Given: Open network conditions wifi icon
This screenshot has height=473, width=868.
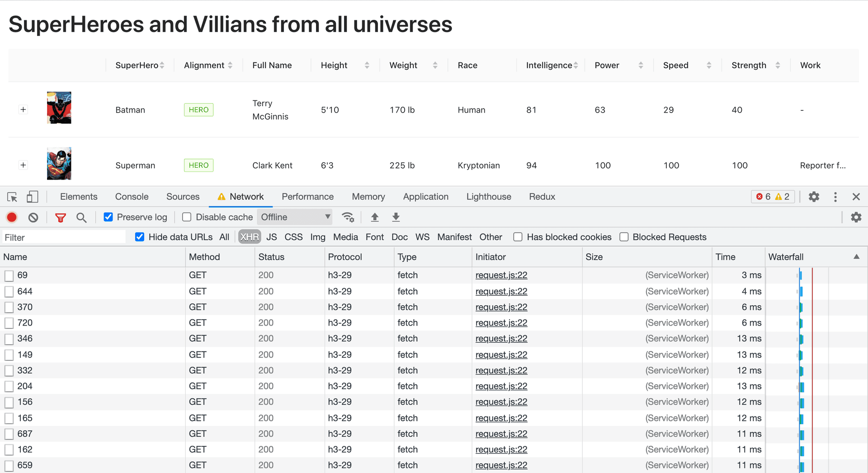Looking at the screenshot, I should click(x=348, y=218).
